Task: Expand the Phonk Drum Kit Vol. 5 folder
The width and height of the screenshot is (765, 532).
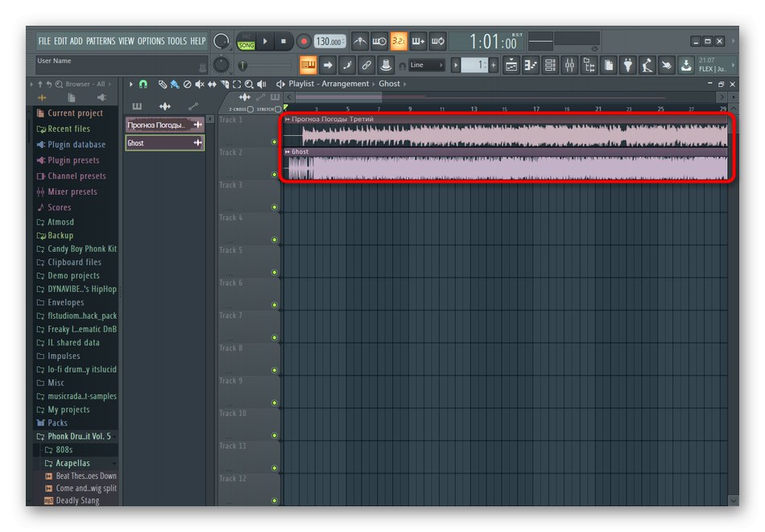Action: coord(78,436)
